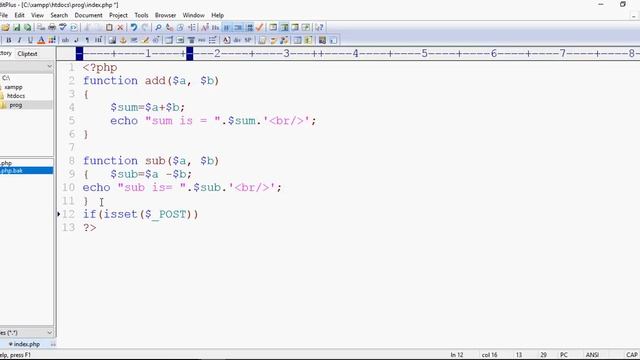The width and height of the screenshot is (640, 360).
Task: Click the red X Delete icon
Action: (x=120, y=27)
